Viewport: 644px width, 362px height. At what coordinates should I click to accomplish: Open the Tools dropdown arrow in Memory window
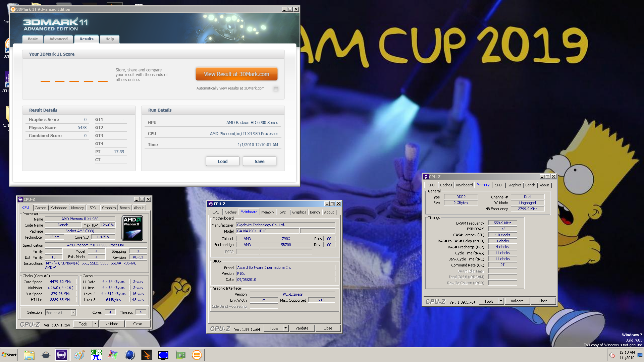(x=501, y=301)
